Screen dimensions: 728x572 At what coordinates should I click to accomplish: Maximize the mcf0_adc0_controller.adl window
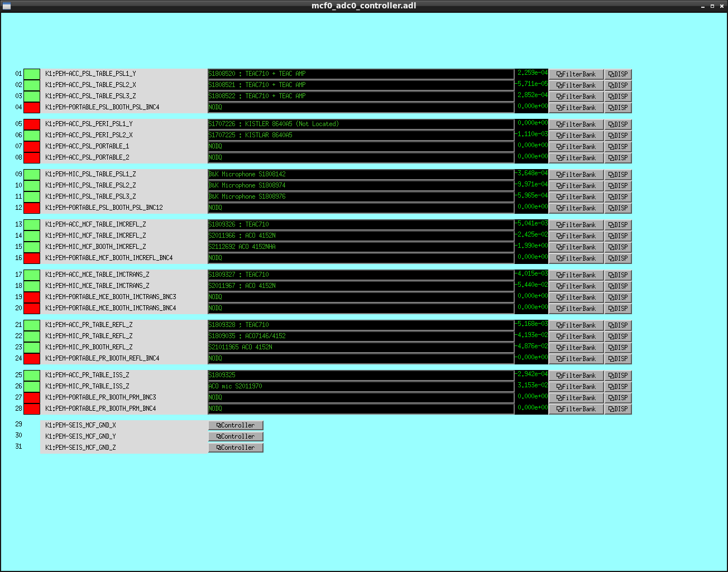click(712, 6)
